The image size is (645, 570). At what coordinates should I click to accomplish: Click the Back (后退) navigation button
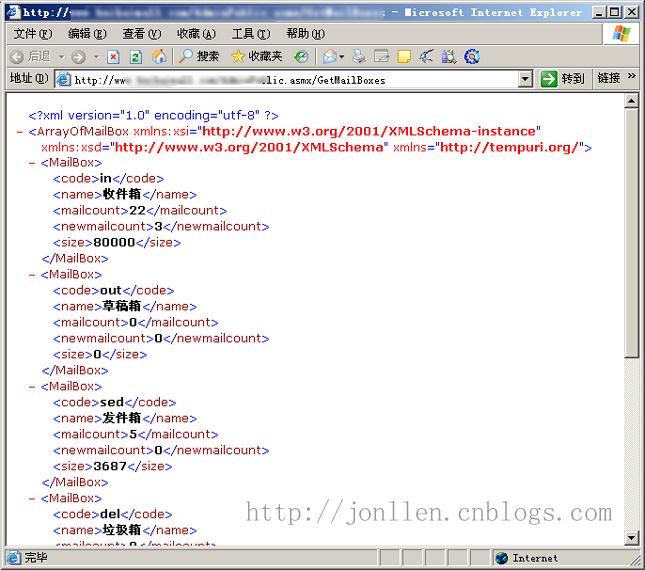click(x=30, y=56)
